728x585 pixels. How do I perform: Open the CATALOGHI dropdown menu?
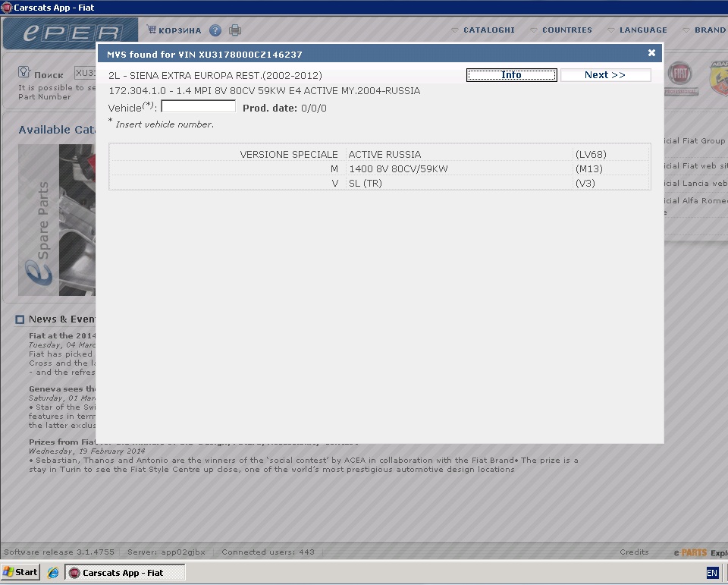(x=483, y=30)
